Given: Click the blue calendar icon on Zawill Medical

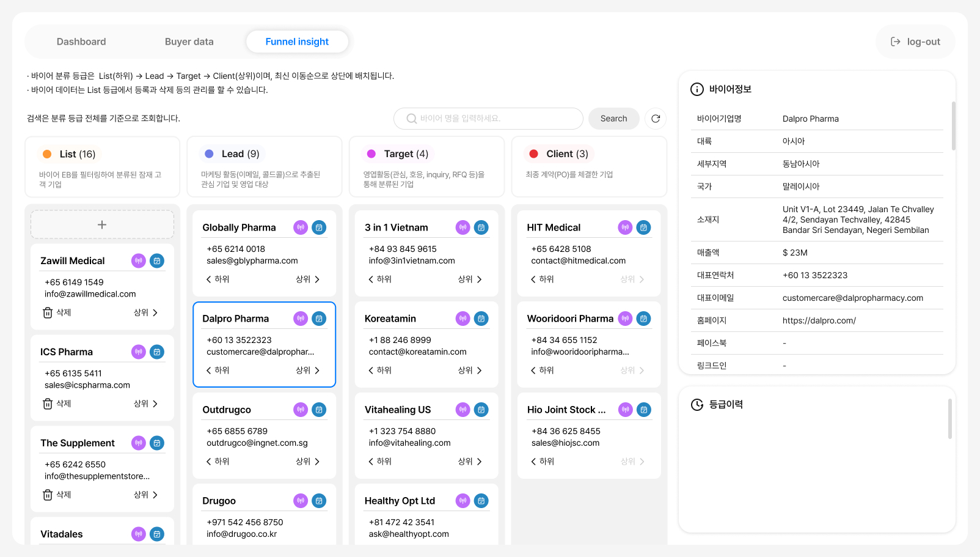Looking at the screenshot, I should click(157, 261).
